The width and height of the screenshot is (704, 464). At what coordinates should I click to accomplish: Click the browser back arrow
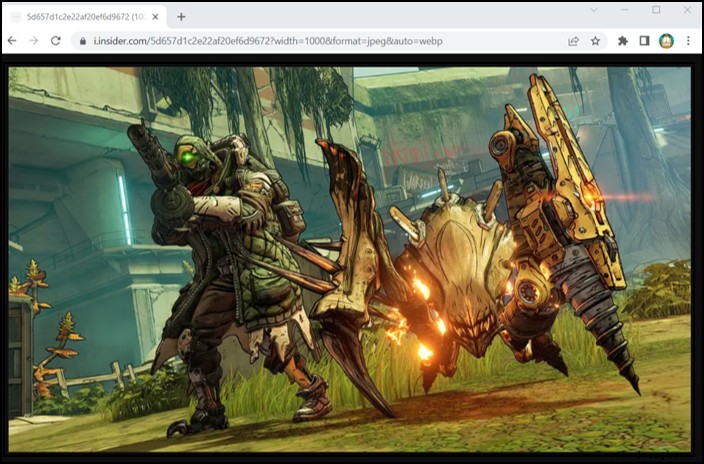coord(12,41)
